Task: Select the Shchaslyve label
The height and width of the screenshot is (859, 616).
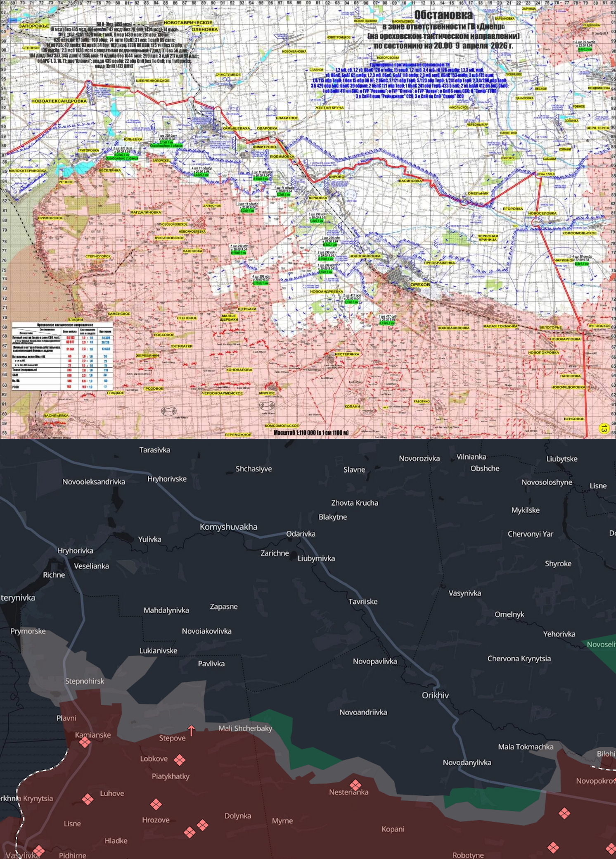Action: click(x=254, y=469)
